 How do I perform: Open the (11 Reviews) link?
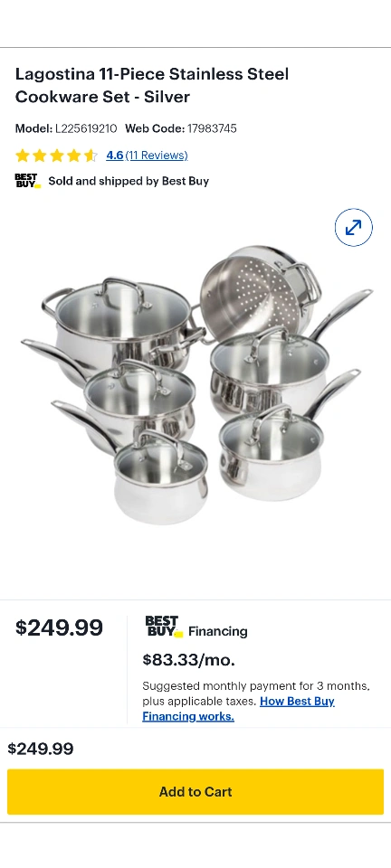pos(157,156)
